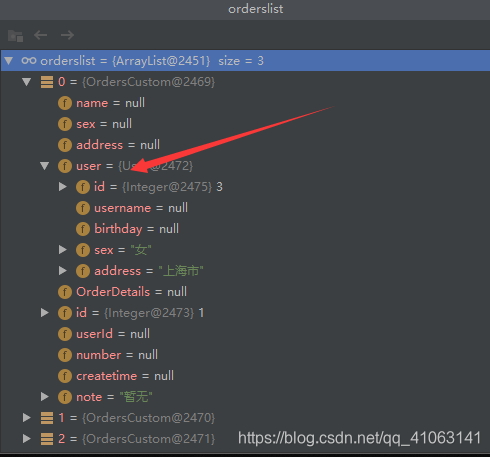The height and width of the screenshot is (457, 490).
Task: Collapse the orderslist root node
Action: tap(9, 61)
